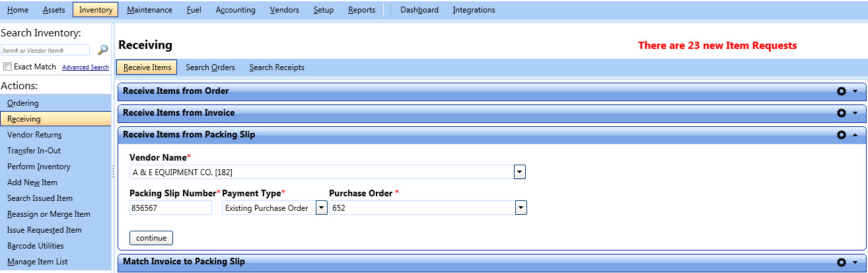This screenshot has width=868, height=273.
Task: Click the Item# or Vendor Item# search field
Action: point(45,50)
